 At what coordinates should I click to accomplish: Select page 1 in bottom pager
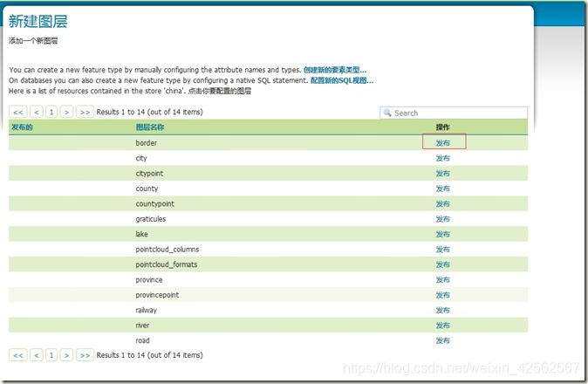pos(51,354)
